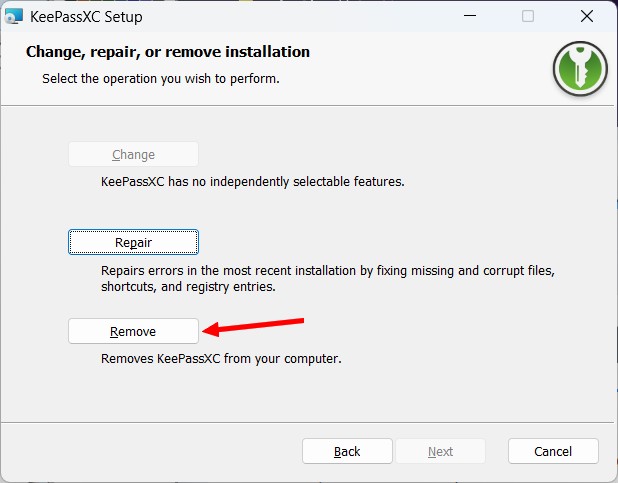Click the red arrow pointing at Remove
The width and height of the screenshot is (618, 483).
click(253, 325)
